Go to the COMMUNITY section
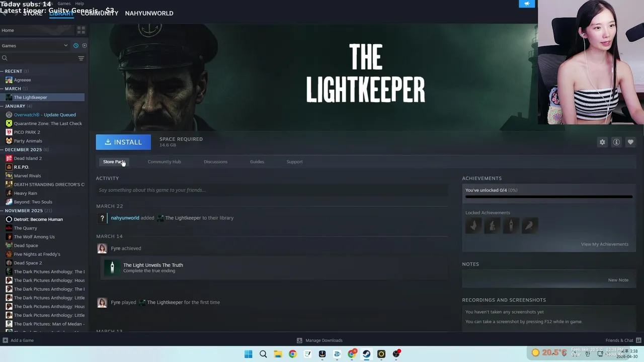The image size is (644, 362). pyautogui.click(x=100, y=13)
